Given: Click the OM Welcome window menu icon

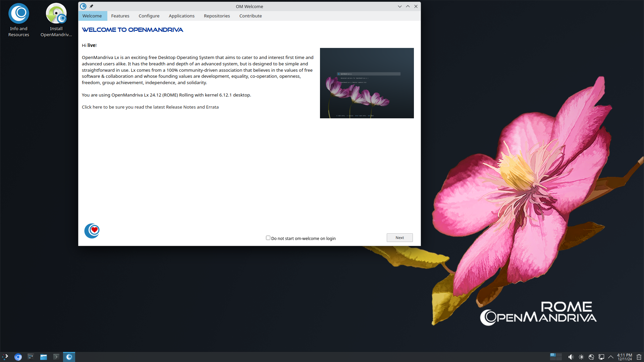Looking at the screenshot, I should pyautogui.click(x=84, y=6).
